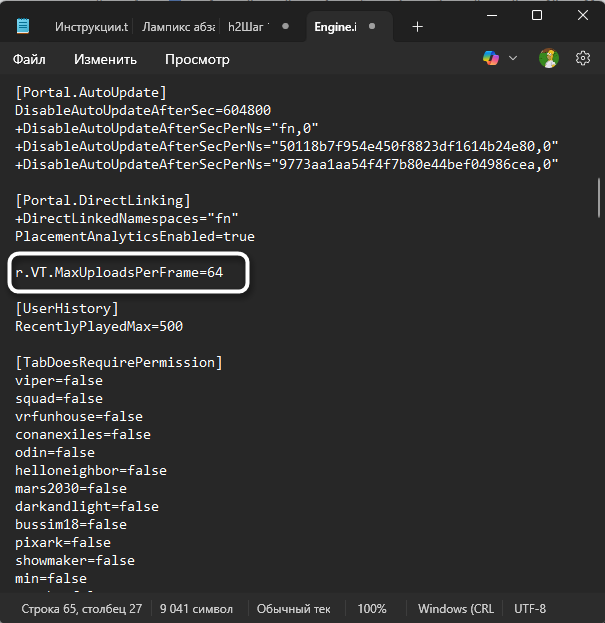This screenshot has height=623, width=605.
Task: Open the Просмотр menu
Action: 197,59
